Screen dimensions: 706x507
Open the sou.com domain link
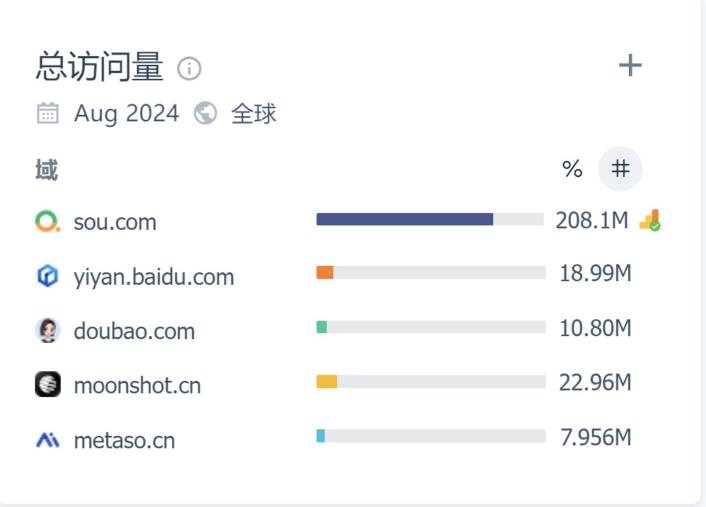click(x=115, y=222)
